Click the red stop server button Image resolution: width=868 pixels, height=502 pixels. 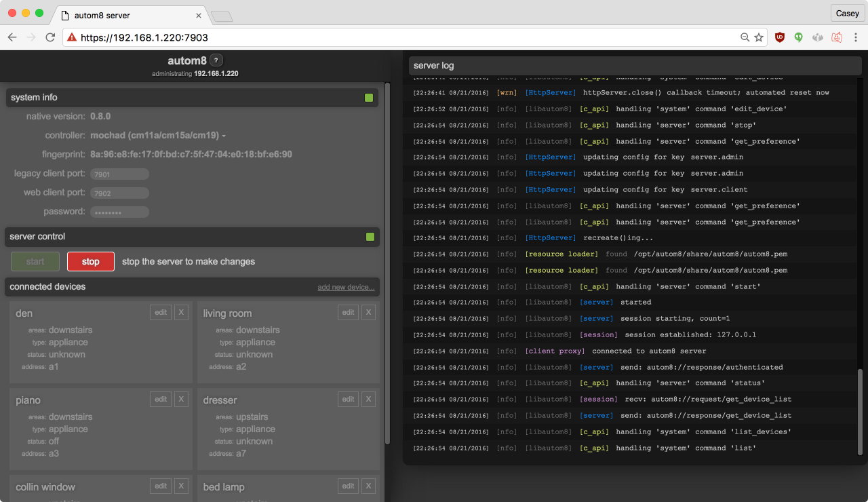point(91,261)
